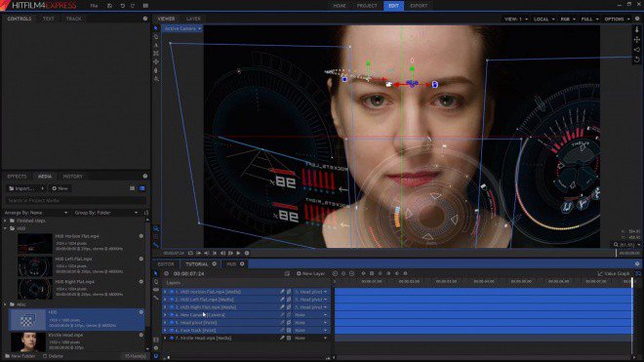Expand the Finished steps folder
This screenshot has width=644, height=362.
[5, 221]
